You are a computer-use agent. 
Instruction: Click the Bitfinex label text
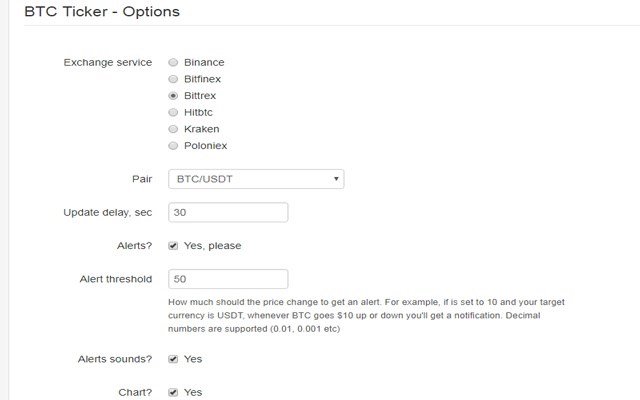pyautogui.click(x=204, y=79)
